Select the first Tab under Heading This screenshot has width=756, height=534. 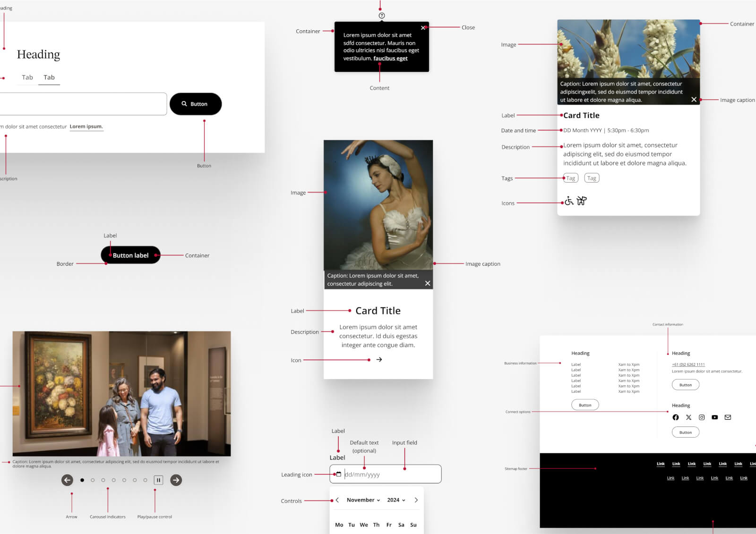click(x=27, y=77)
